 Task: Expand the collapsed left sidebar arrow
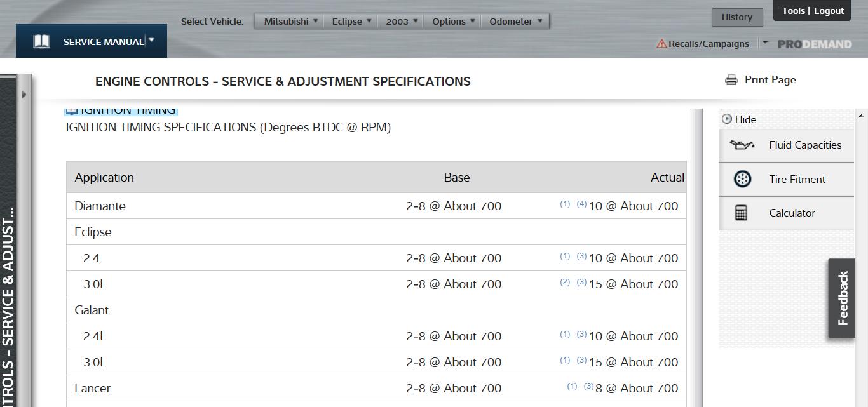(24, 95)
